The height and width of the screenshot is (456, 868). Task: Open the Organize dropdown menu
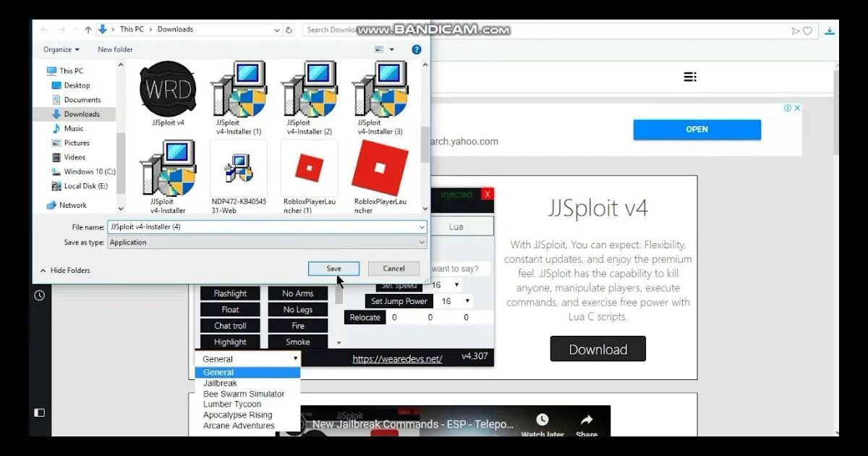coord(61,49)
